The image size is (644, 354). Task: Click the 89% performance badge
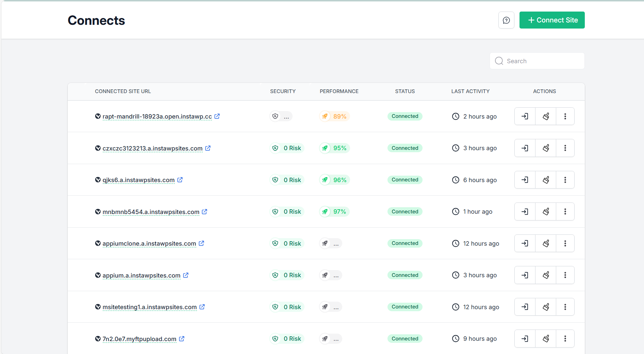[x=335, y=116]
